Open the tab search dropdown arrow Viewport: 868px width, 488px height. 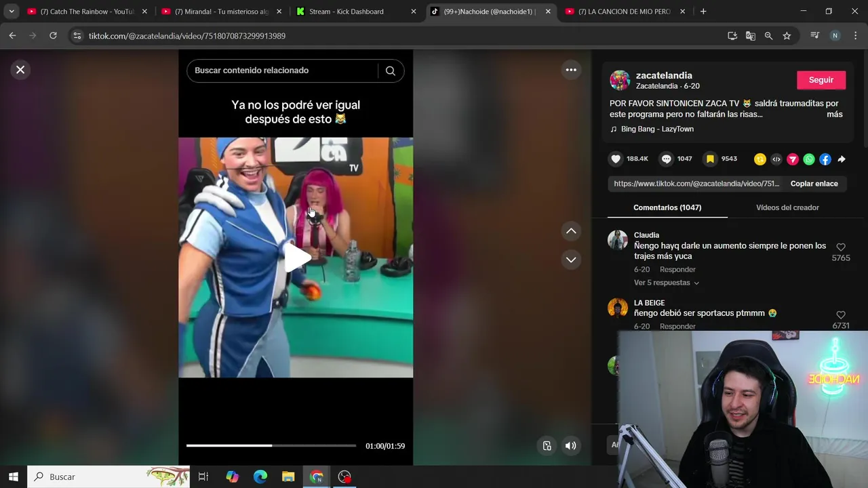coord(12,12)
